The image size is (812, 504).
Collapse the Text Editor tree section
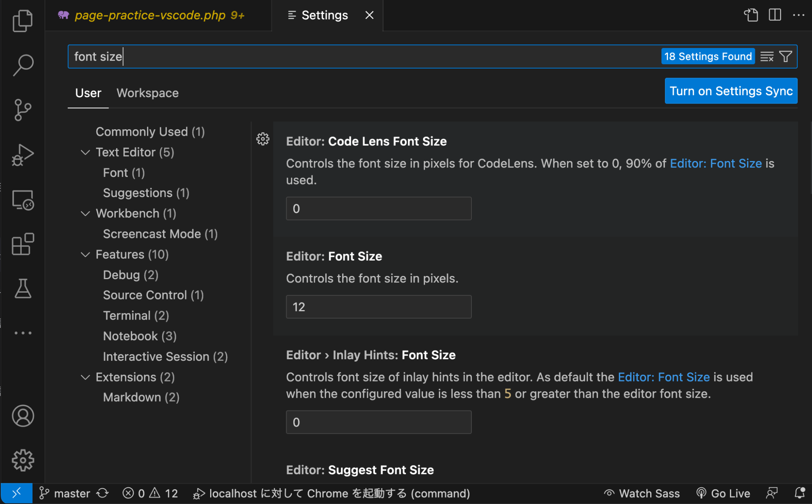point(85,152)
